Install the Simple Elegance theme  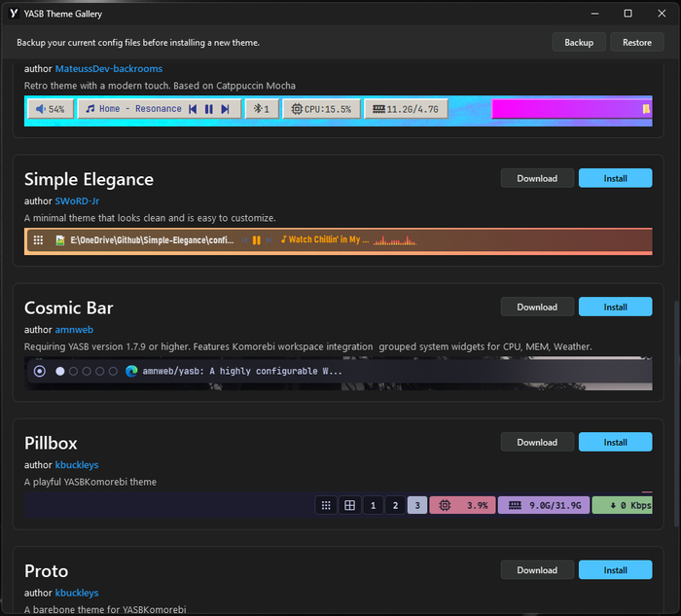click(615, 178)
